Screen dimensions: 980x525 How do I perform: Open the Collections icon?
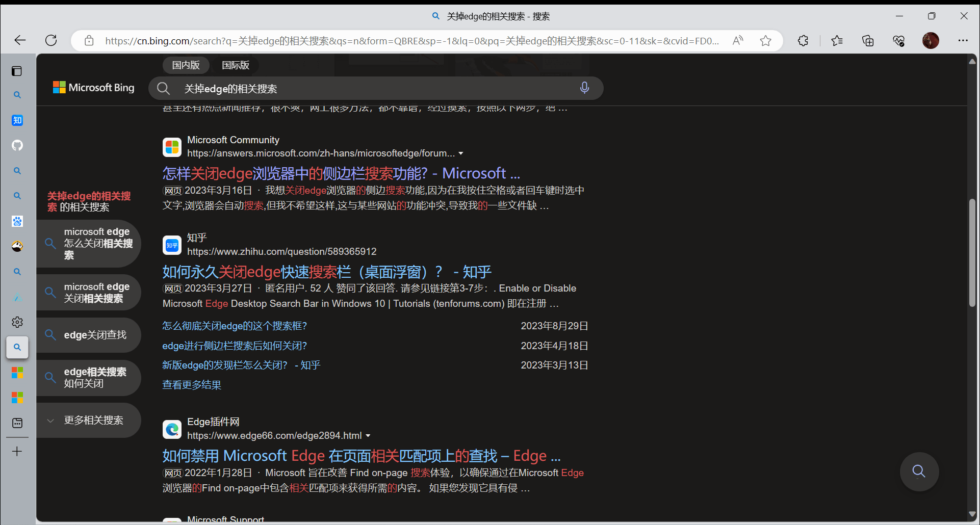point(868,41)
